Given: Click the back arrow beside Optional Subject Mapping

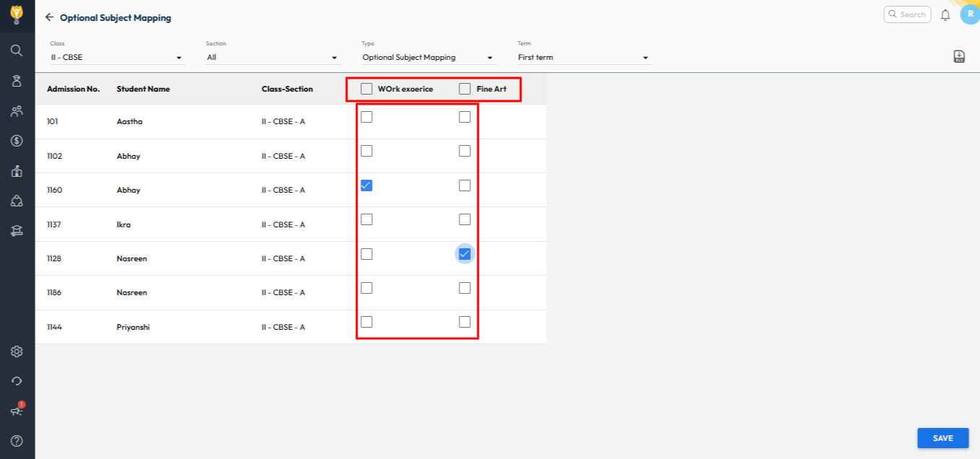Looking at the screenshot, I should 49,17.
